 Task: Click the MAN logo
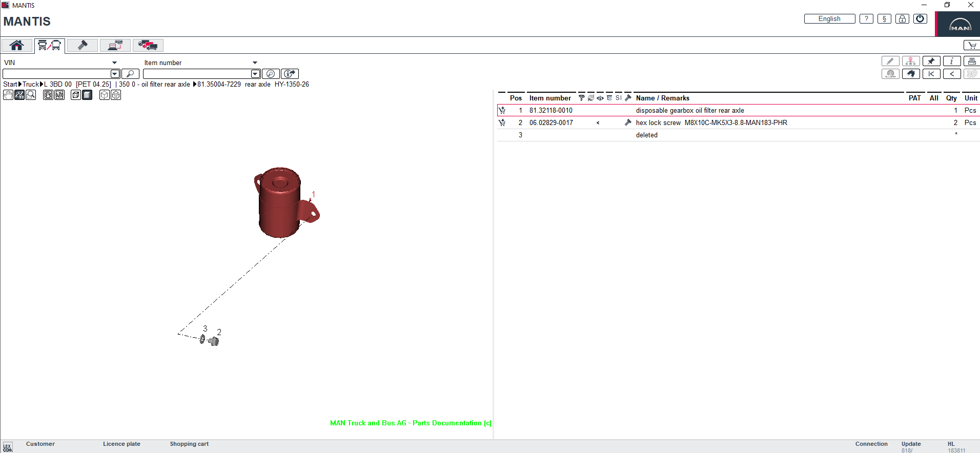coord(959,25)
